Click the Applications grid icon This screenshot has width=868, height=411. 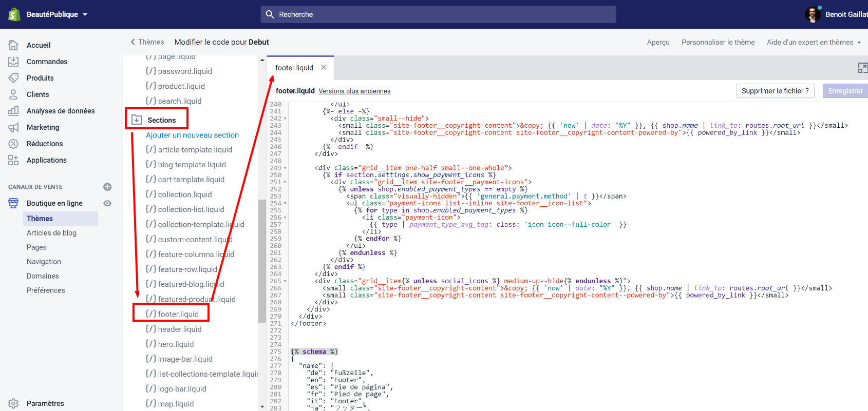[x=13, y=160]
